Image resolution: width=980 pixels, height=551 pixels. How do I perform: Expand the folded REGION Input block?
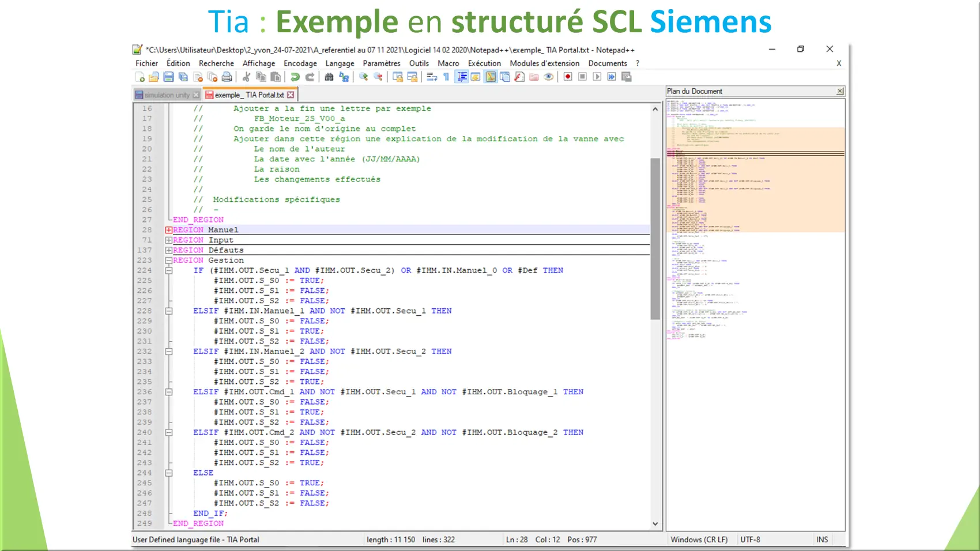[x=169, y=240]
